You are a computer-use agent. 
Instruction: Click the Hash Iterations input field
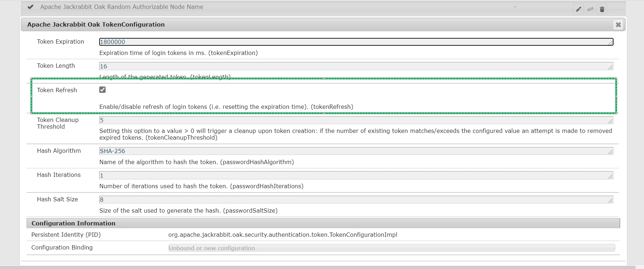tap(356, 175)
